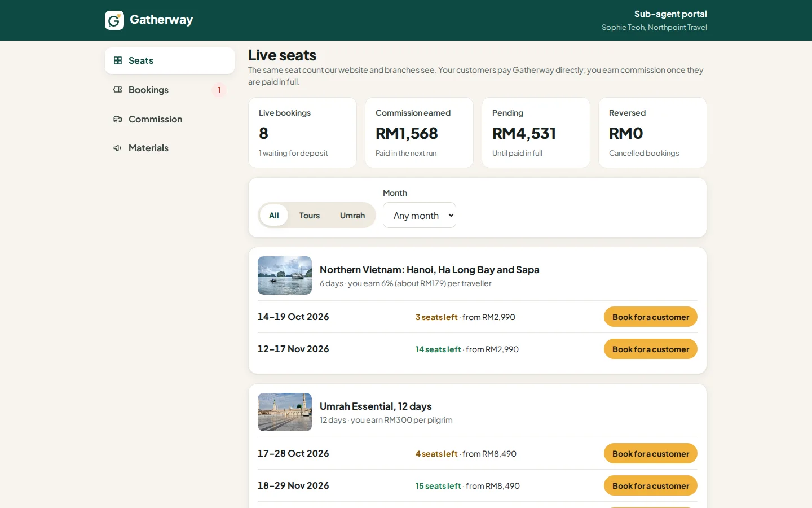Select the Seats sidebar item
Viewport: 812px width, 508px height.
coord(170,60)
